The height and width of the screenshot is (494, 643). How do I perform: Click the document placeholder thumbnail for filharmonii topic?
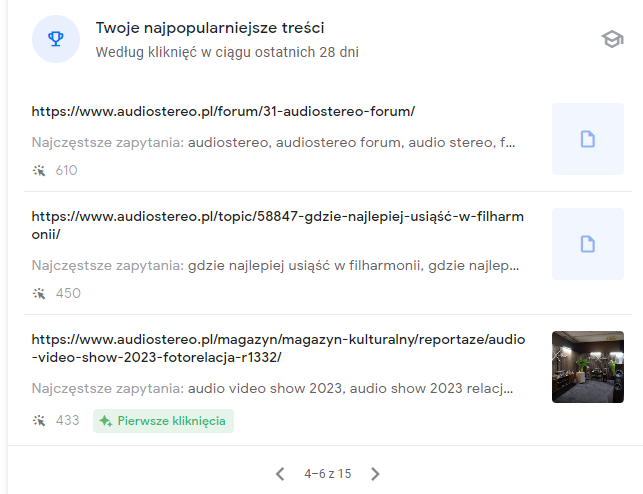(x=588, y=244)
